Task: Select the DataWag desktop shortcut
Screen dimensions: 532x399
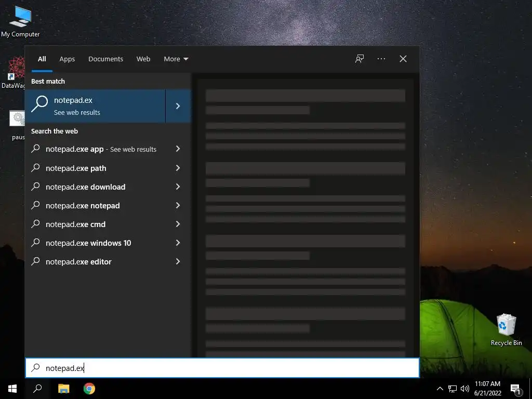Action: [13, 73]
